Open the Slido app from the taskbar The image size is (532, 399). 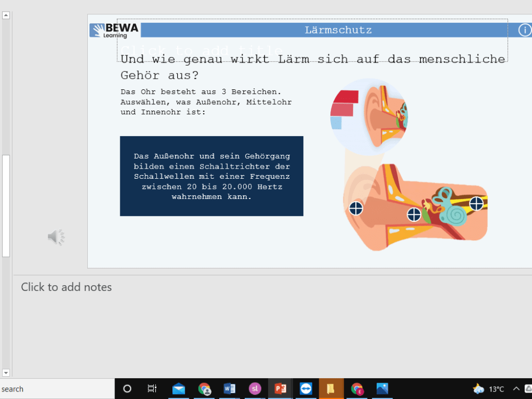click(255, 389)
